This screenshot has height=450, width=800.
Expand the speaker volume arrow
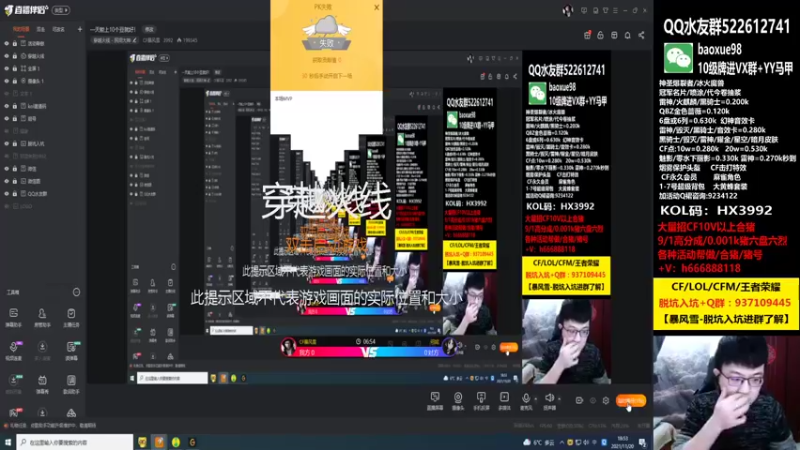pos(559,398)
